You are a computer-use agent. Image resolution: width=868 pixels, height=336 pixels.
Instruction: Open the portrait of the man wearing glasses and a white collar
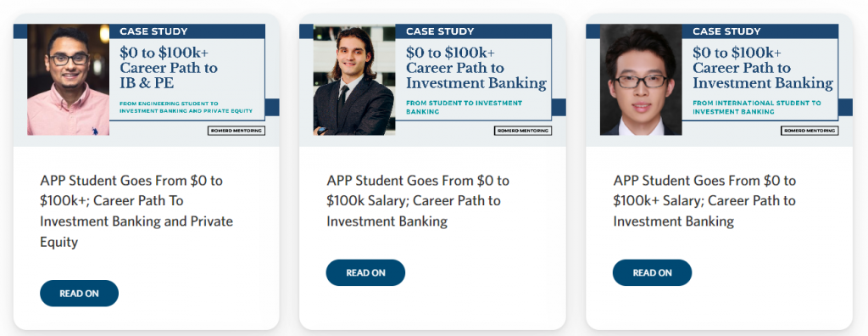pyautogui.click(x=641, y=80)
